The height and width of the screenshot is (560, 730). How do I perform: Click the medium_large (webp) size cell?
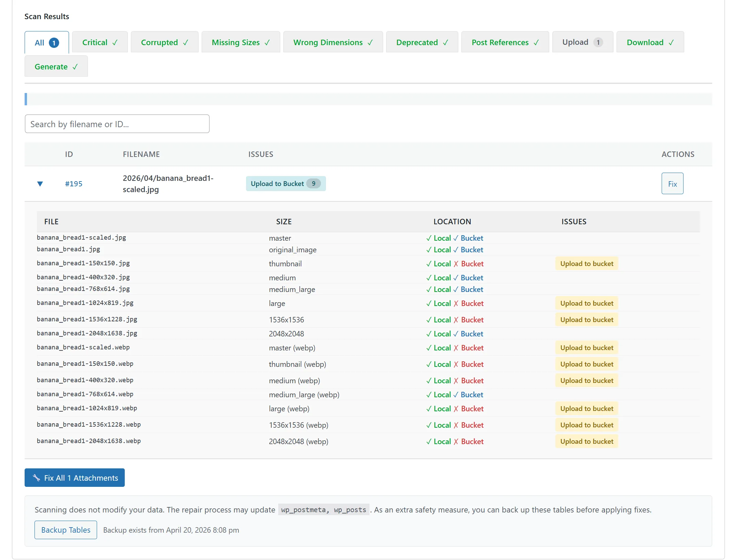(x=304, y=395)
